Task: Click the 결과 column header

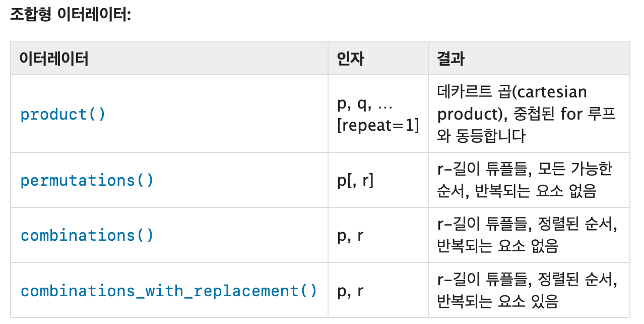Action: [451, 59]
